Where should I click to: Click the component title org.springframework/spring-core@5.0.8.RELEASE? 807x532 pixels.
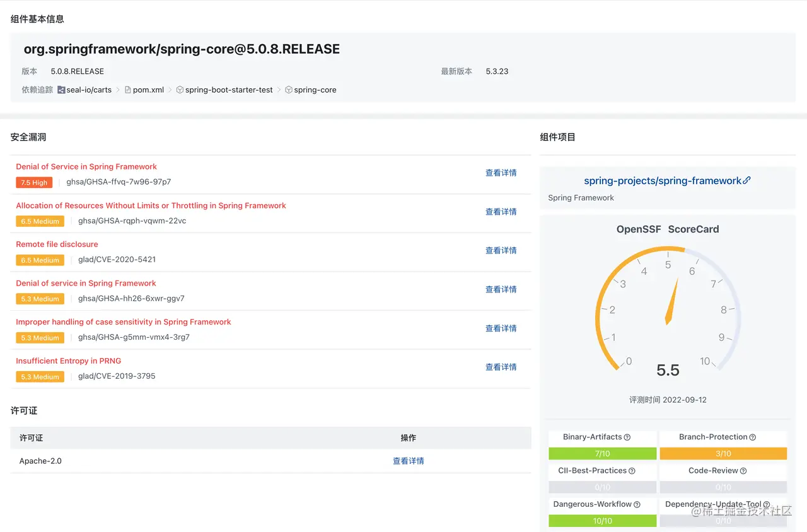pos(182,49)
